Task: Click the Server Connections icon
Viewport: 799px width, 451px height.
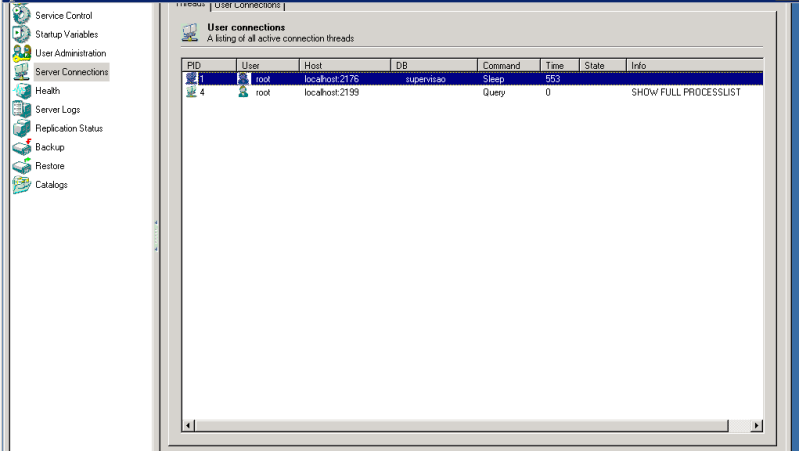Action: (x=21, y=72)
